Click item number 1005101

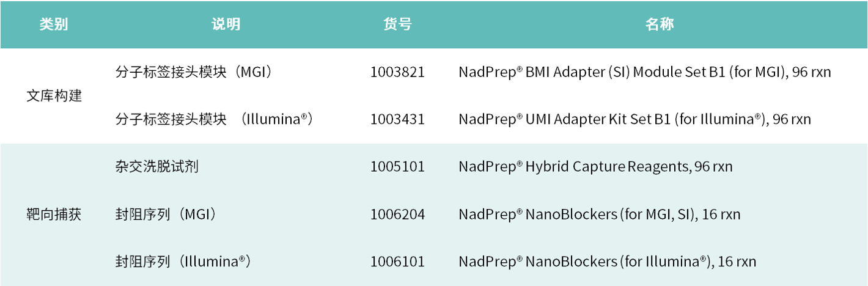pyautogui.click(x=397, y=167)
